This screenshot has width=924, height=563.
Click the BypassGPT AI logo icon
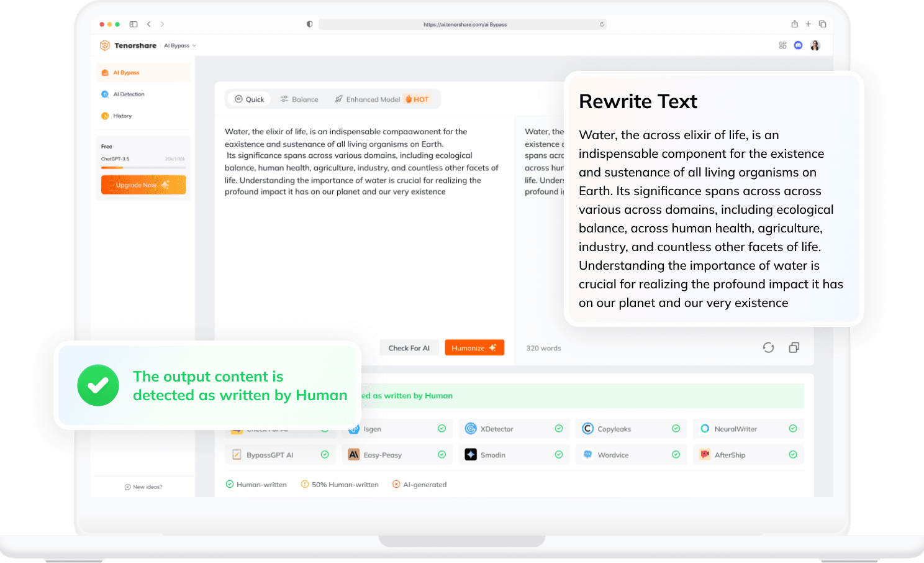coord(237,455)
